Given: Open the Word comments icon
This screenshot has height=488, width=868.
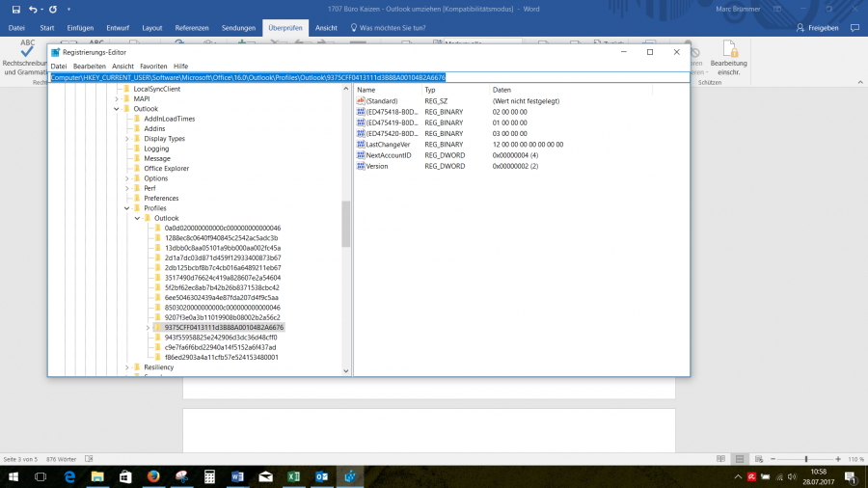Looking at the screenshot, I should coord(854,28).
